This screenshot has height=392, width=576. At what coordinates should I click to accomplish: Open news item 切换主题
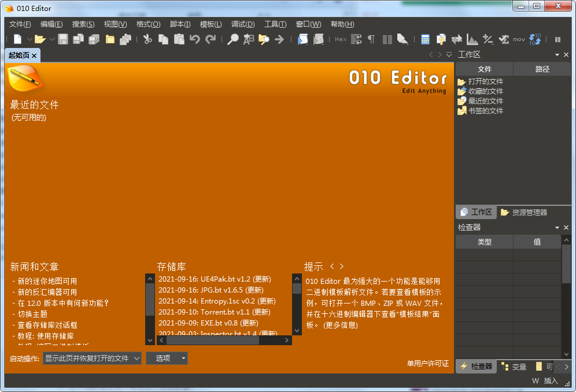[33, 314]
